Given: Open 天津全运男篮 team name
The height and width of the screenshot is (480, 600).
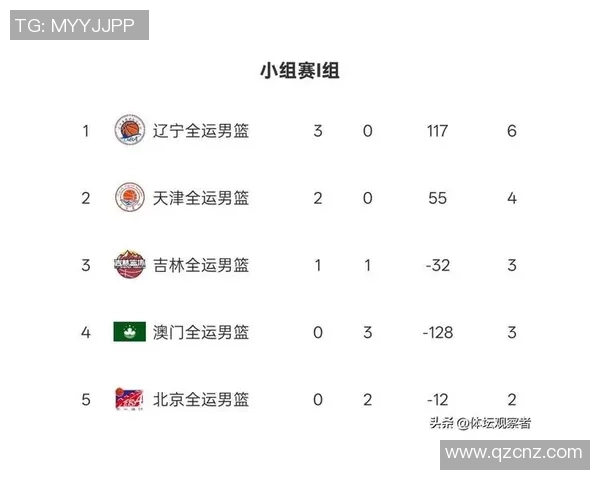Looking at the screenshot, I should click(201, 198).
